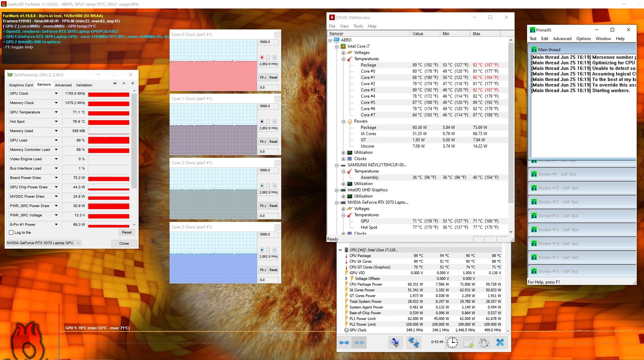Viewport: 644px width, 360px height.
Task: Enable the Log to file checkbox
Action: point(11,233)
